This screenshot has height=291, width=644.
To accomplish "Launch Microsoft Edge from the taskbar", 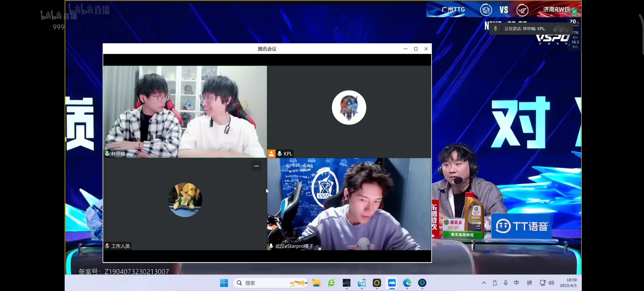I will click(407, 283).
